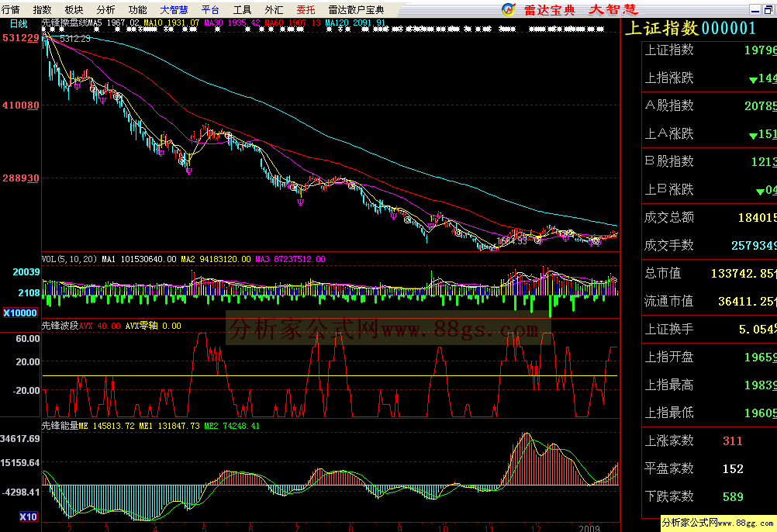Click the 2009 year marker on time axis

point(589,528)
